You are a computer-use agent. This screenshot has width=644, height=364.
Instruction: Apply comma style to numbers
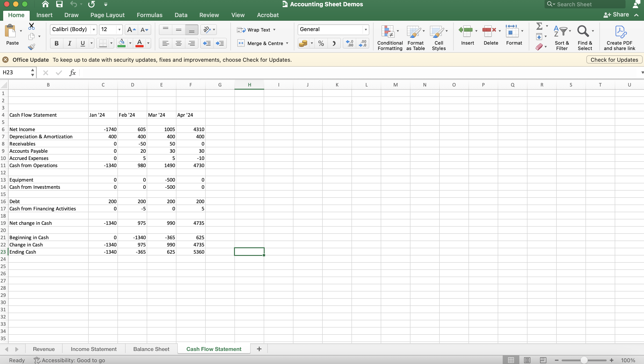pos(334,43)
